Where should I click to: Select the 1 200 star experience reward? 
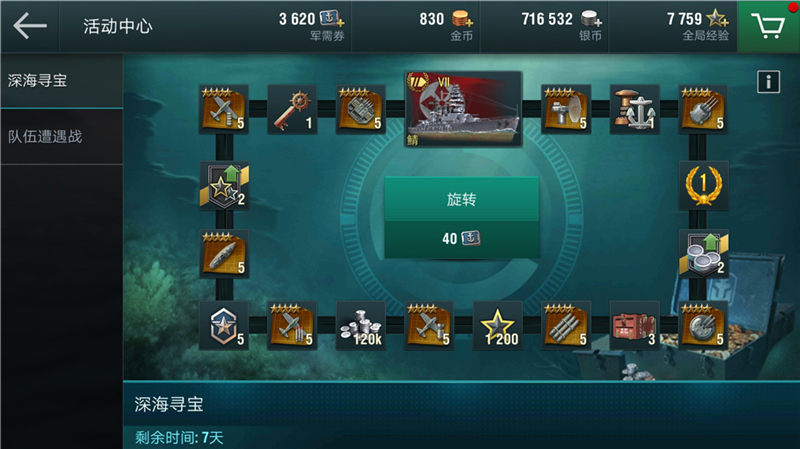pyautogui.click(x=498, y=326)
